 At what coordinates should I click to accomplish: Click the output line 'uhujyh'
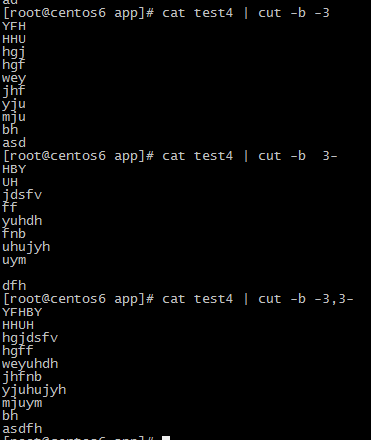coord(26,247)
